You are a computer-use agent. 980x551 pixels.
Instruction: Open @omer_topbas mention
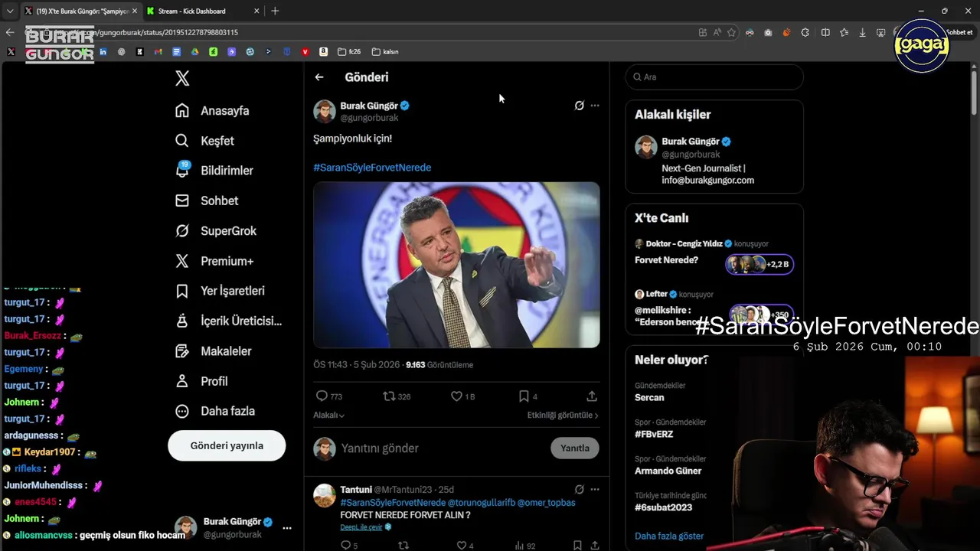point(547,502)
